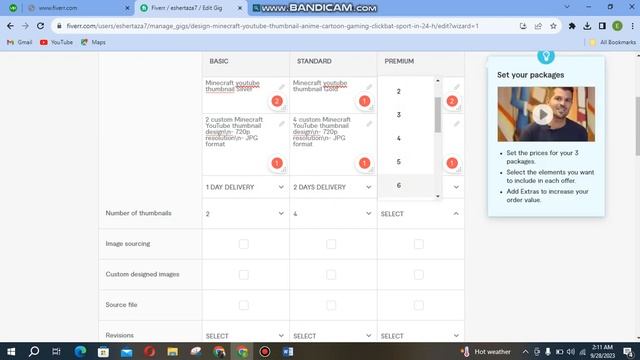The width and height of the screenshot is (640, 360).
Task: Open the Chrome extensions puzzle icon
Action: click(x=572, y=26)
